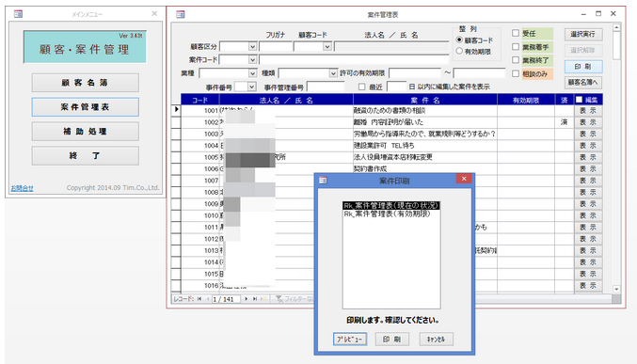Toggle the 最近 checkbox
This screenshot has height=364, width=637.
tap(361, 87)
